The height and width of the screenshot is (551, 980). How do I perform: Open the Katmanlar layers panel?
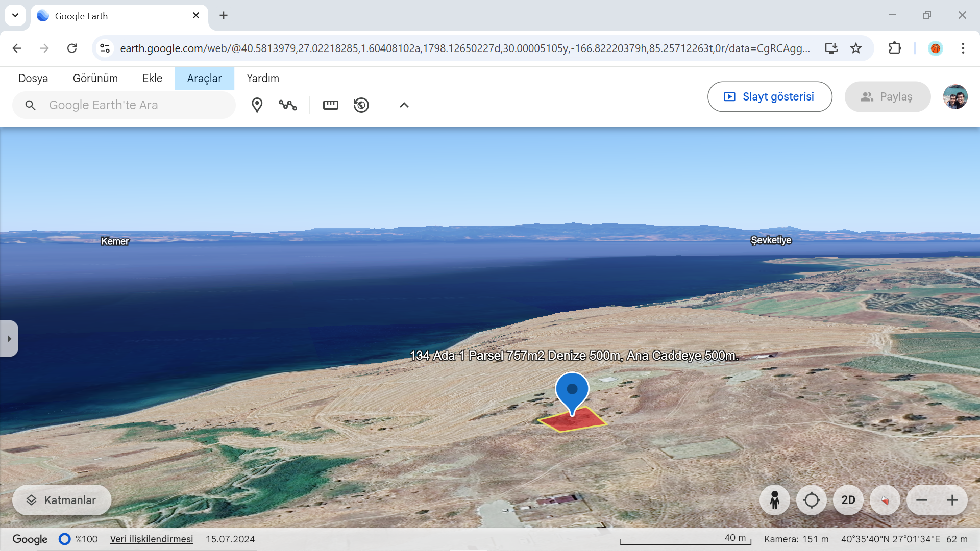(62, 500)
